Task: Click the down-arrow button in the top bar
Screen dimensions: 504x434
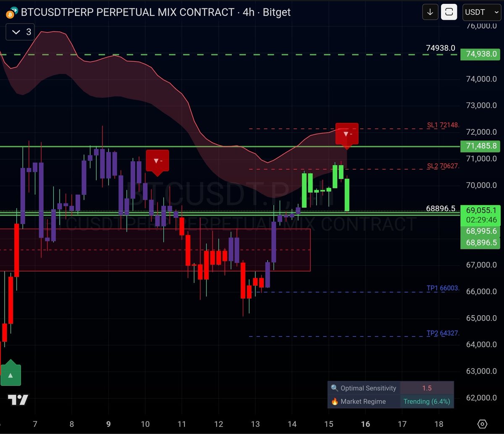Action: [x=430, y=12]
